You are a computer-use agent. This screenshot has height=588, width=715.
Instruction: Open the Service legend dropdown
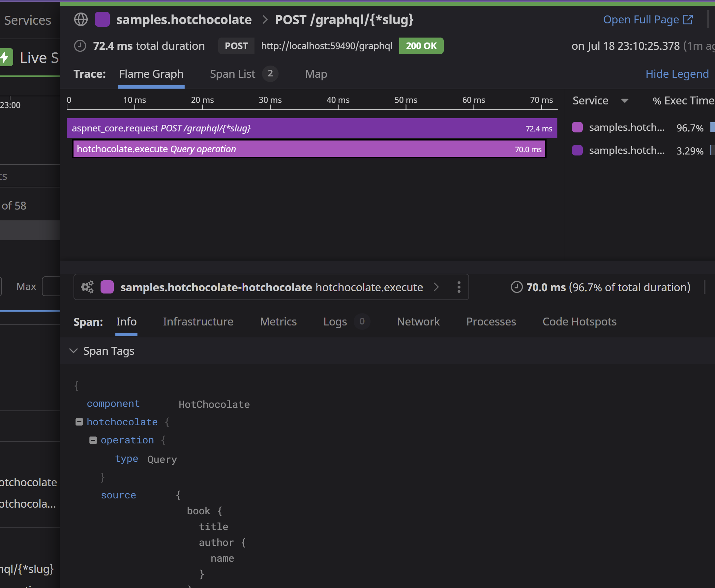click(625, 100)
